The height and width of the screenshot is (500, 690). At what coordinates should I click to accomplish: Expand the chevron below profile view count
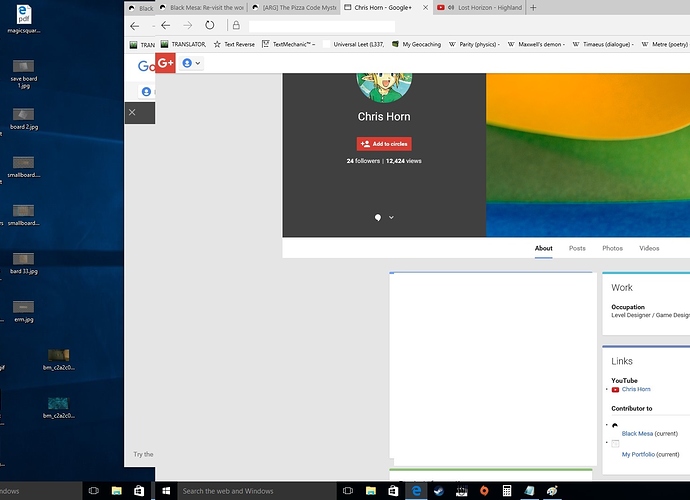tap(391, 217)
